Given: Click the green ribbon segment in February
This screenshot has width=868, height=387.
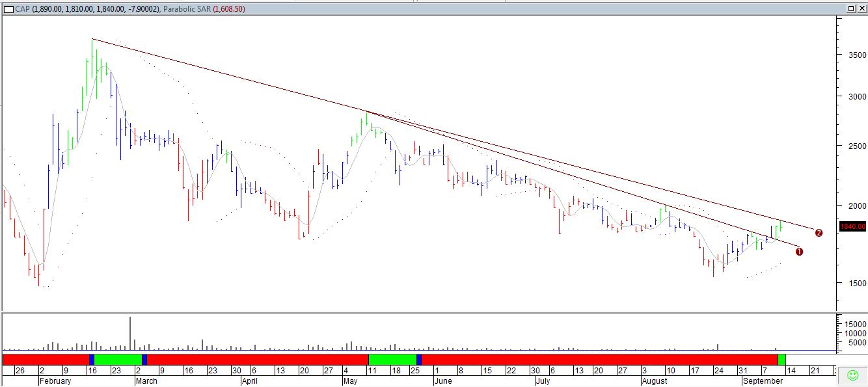Looking at the screenshot, I should tap(118, 359).
